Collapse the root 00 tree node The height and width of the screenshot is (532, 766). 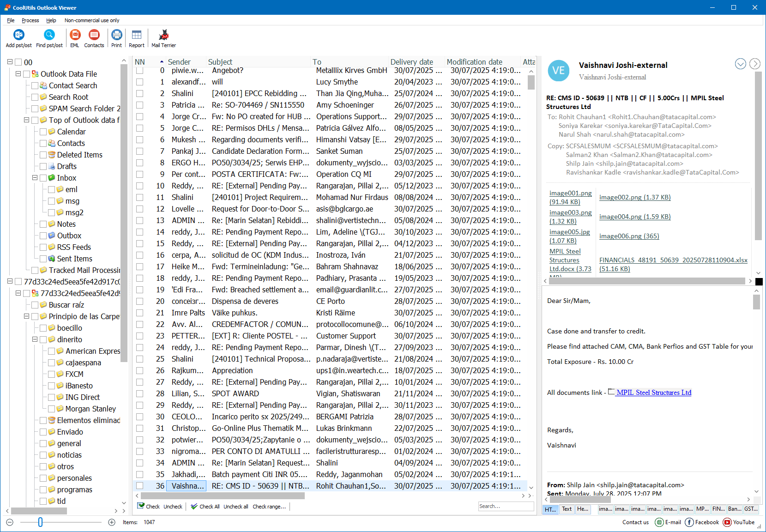(10, 62)
